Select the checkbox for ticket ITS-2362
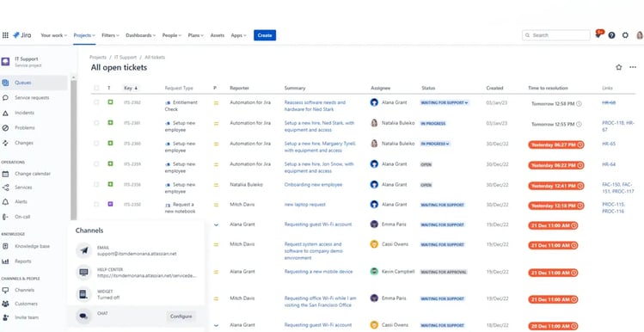Viewport: 644px width, 332px height. coord(96,102)
